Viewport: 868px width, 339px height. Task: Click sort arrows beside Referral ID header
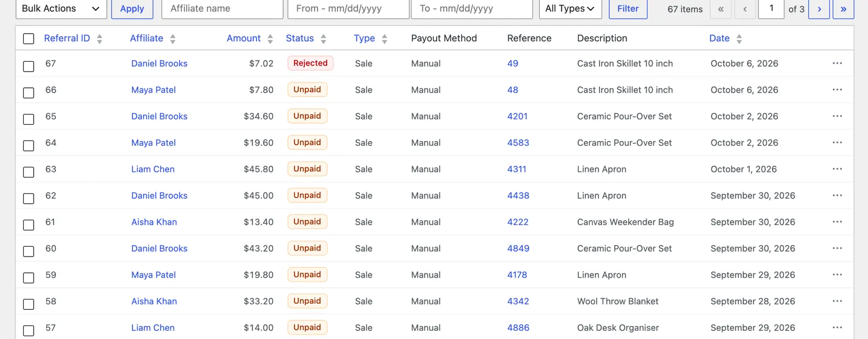[x=99, y=39]
